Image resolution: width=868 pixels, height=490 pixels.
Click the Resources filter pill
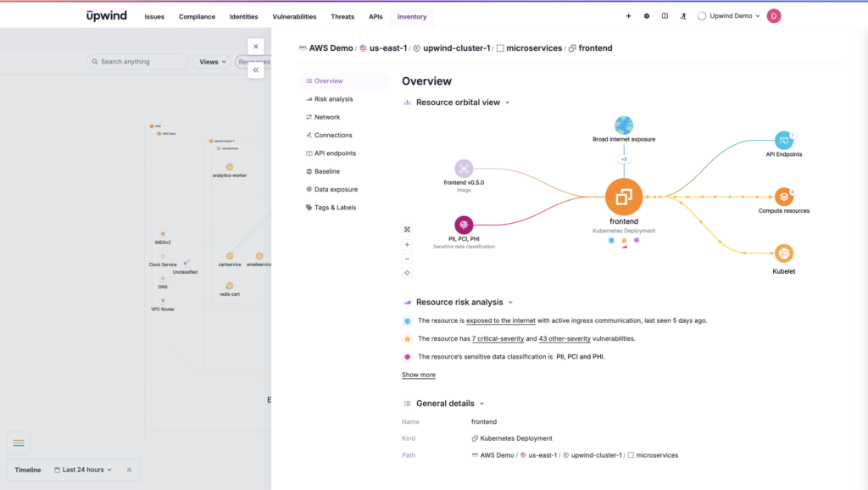(x=253, y=62)
